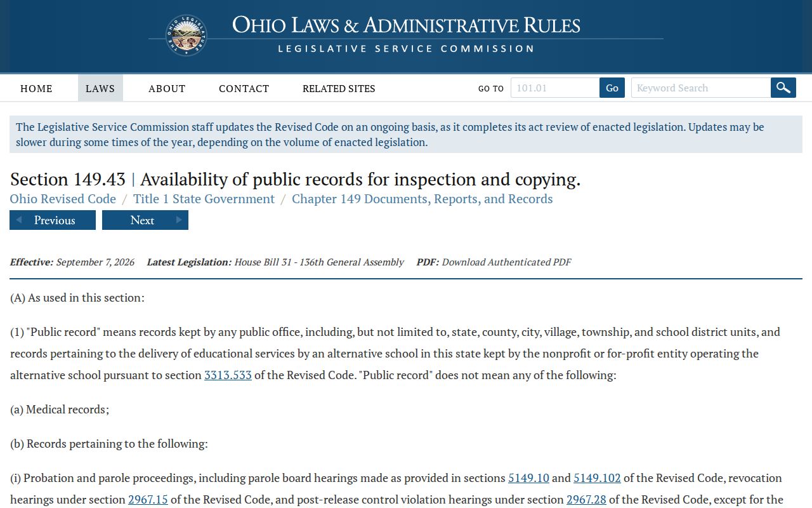Viewport: 812px width, 508px height.
Task: Go to the CONTACT page
Action: (x=244, y=88)
